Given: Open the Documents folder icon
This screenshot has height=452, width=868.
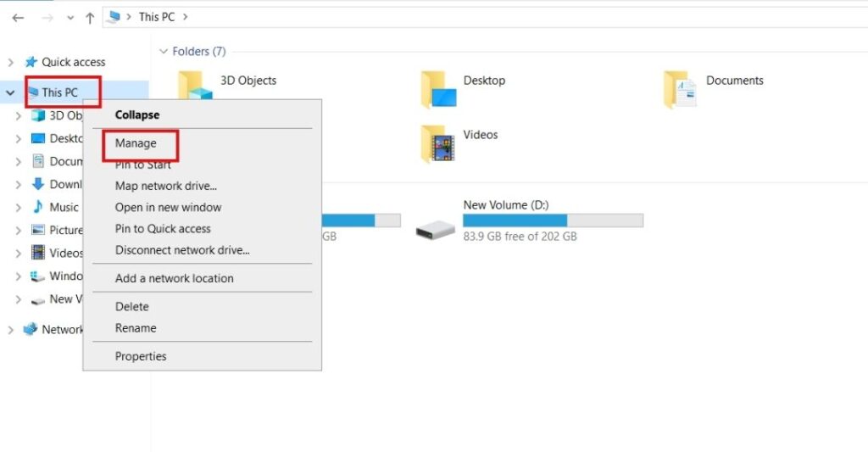Looking at the screenshot, I should click(x=680, y=89).
